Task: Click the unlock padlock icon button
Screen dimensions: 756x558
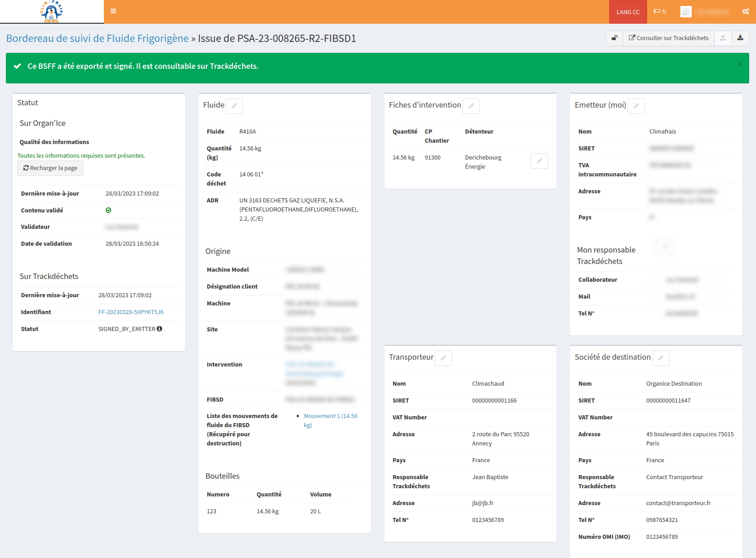Action: pyautogui.click(x=614, y=38)
